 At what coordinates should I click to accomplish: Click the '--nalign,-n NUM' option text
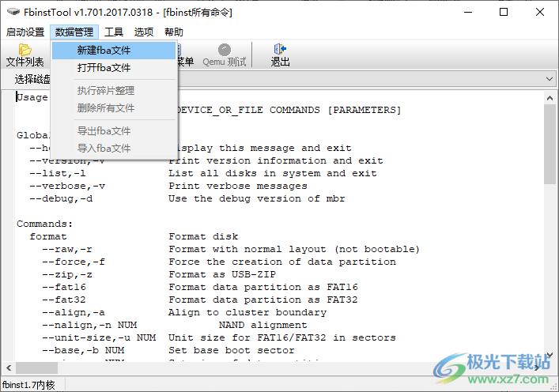pos(89,326)
